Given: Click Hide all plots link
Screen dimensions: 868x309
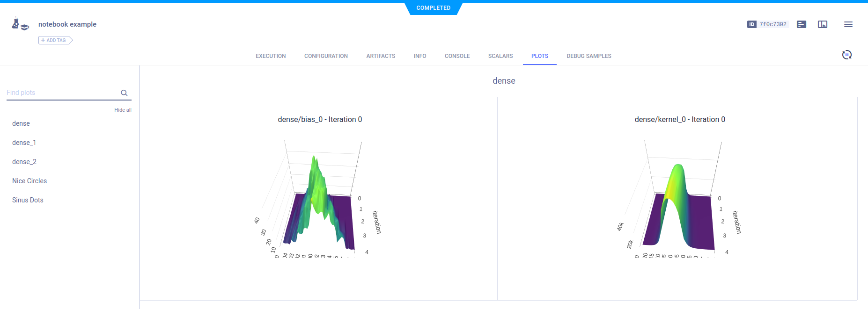Looking at the screenshot, I should (x=123, y=110).
